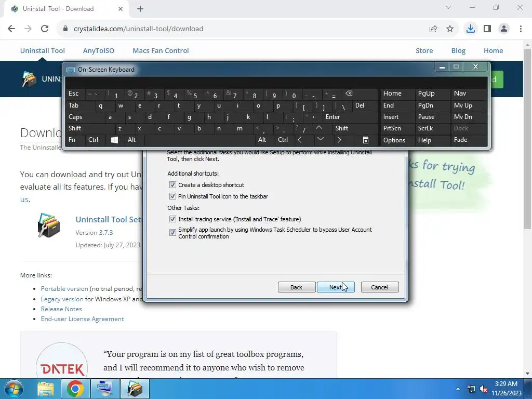The image size is (532, 399).
Task: Click the tab search chevron in Chrome title bar
Action: click(448, 7)
